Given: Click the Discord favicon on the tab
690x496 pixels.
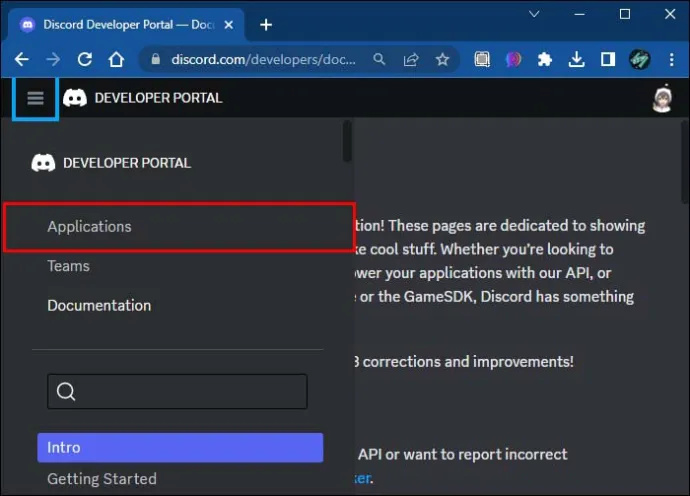Looking at the screenshot, I should (x=27, y=25).
